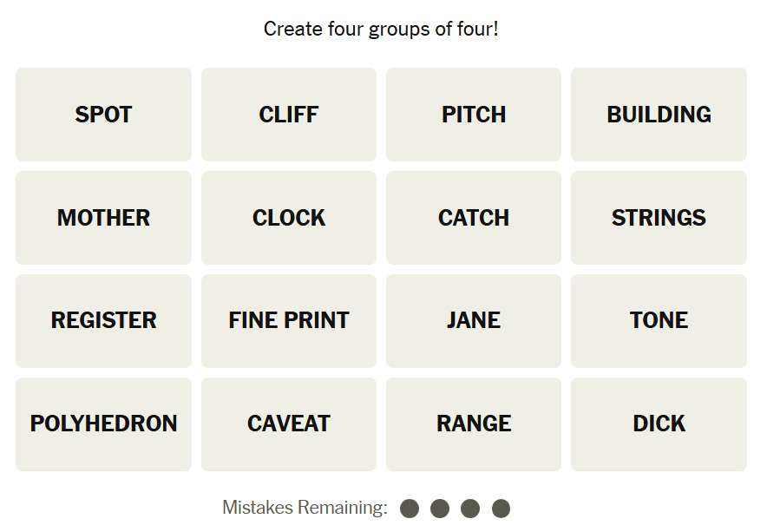Image resolution: width=767 pixels, height=532 pixels.
Task: Pick the TONE tile
Action: click(659, 320)
